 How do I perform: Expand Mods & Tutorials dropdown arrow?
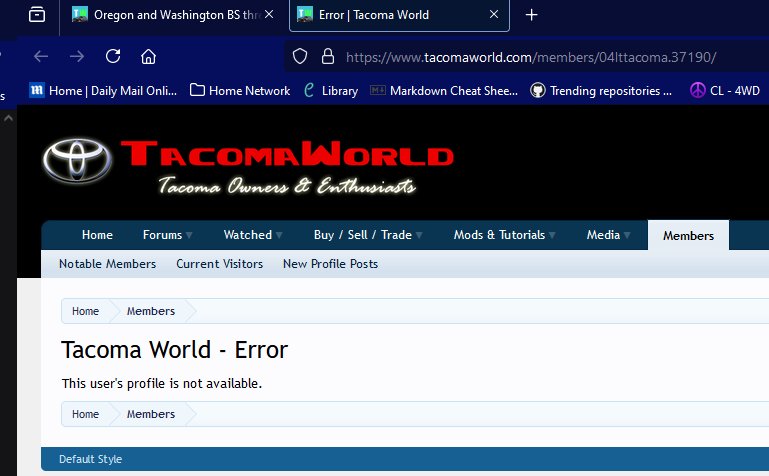pos(552,235)
